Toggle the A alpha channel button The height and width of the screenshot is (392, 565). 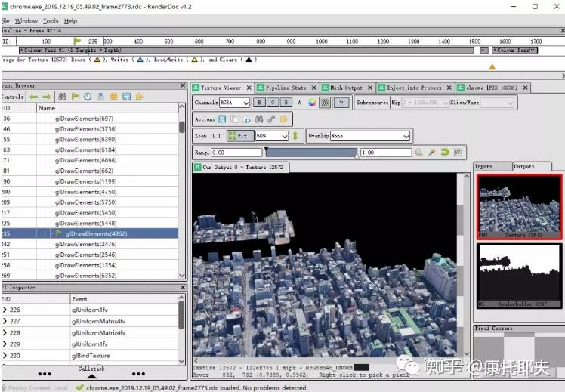coord(299,103)
